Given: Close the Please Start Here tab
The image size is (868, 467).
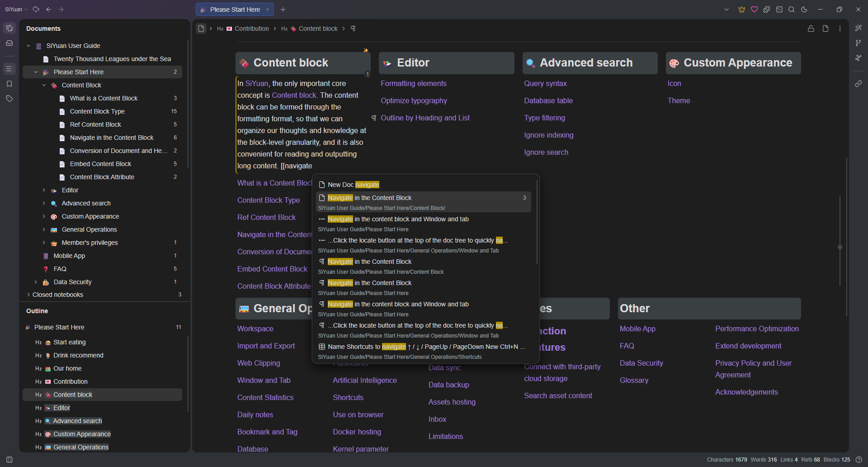Looking at the screenshot, I should click(x=268, y=10).
